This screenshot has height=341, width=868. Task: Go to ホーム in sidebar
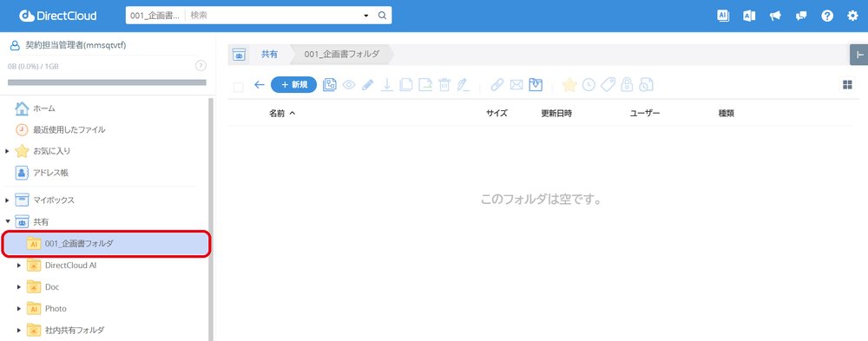pyautogui.click(x=44, y=108)
